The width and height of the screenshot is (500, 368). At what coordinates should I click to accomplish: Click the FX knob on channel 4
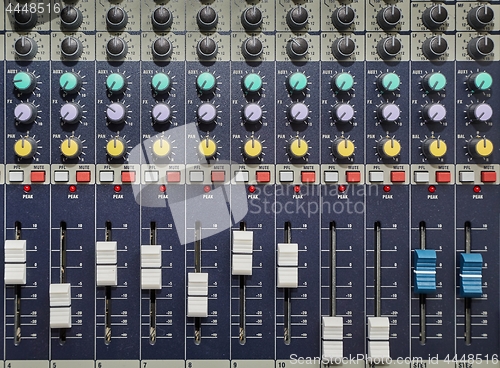point(24,113)
